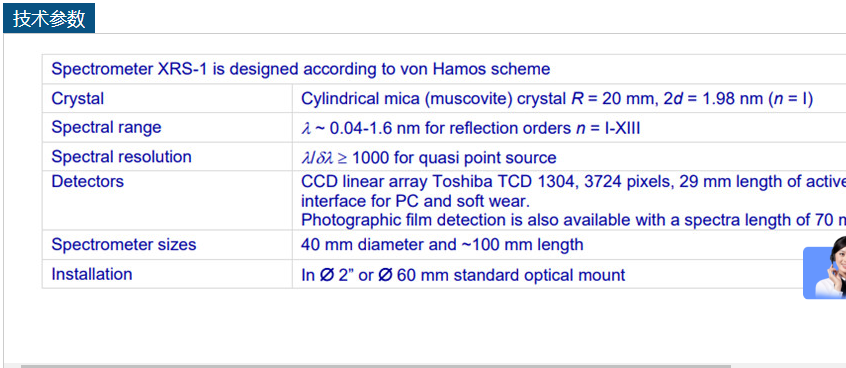Click the horizontal scrollbar at bottom
Viewport: 846px width, 368px height.
(x=376, y=366)
